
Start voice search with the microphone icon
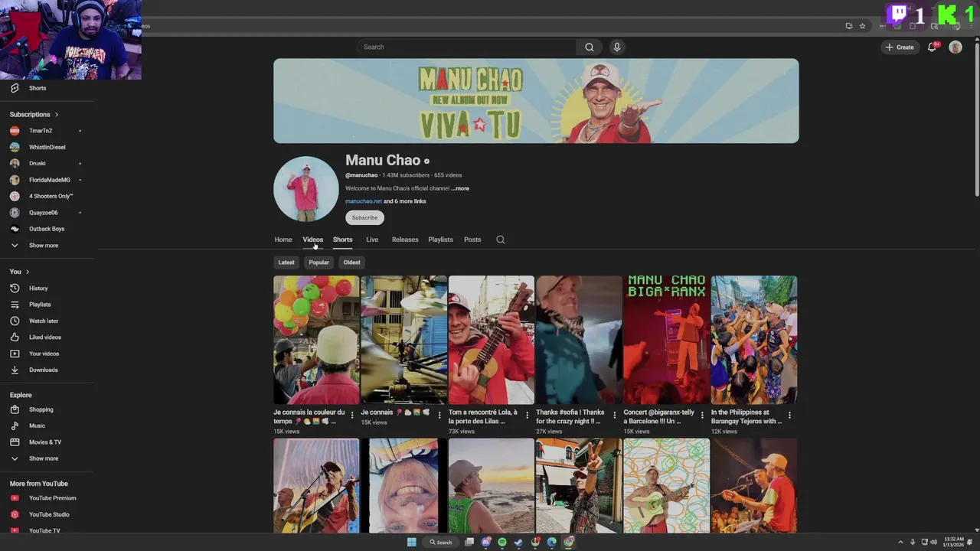tap(616, 47)
